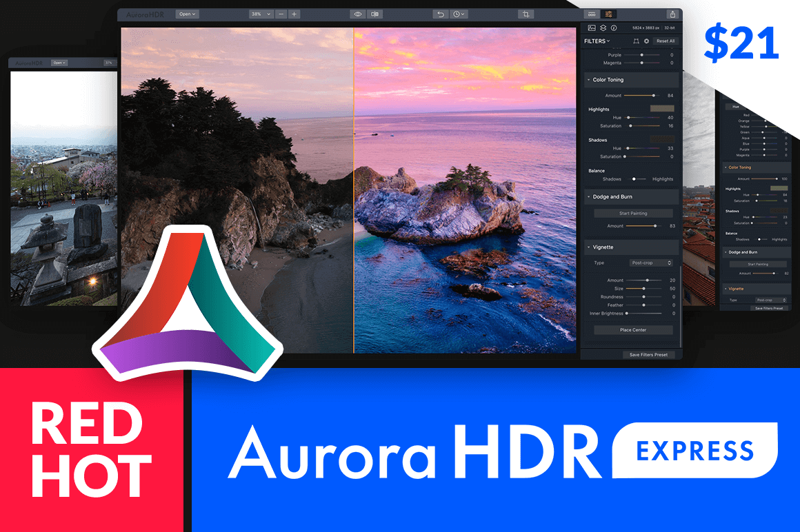Toggle the filmstrip view mode icon

tap(592, 14)
